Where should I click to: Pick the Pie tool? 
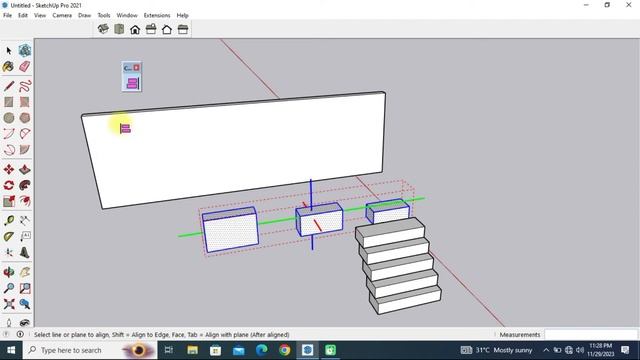click(x=24, y=150)
